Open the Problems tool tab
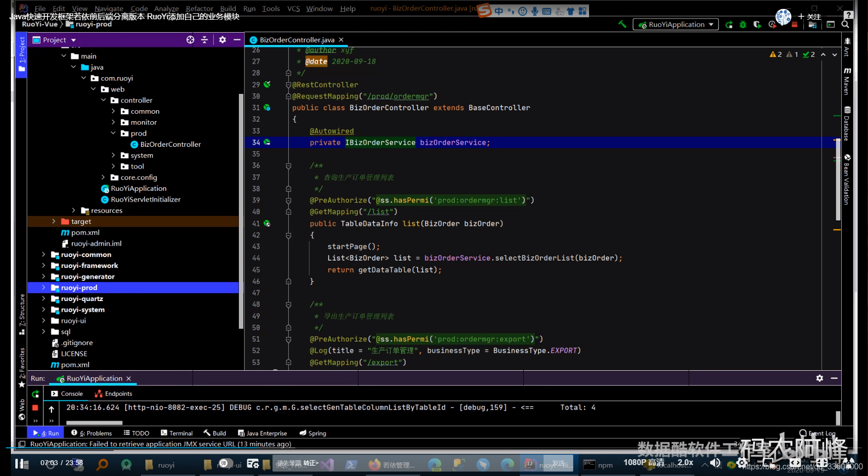The height and width of the screenshot is (476, 868). 91,433
